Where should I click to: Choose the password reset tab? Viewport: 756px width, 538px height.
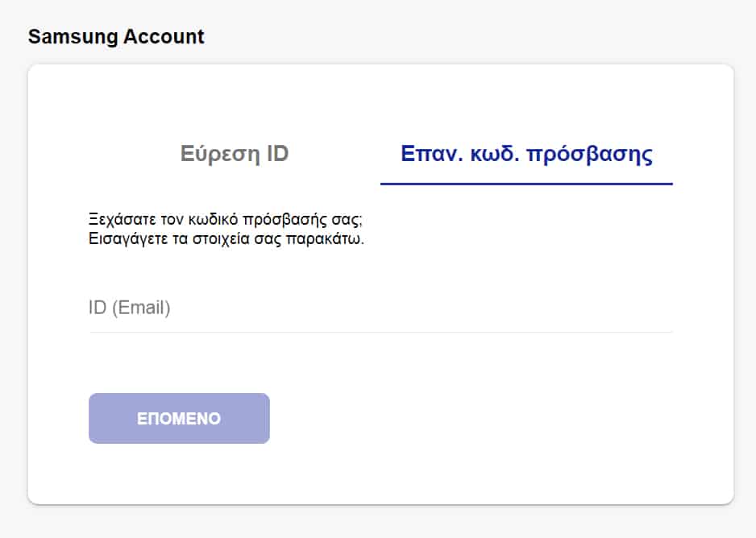tap(526, 154)
